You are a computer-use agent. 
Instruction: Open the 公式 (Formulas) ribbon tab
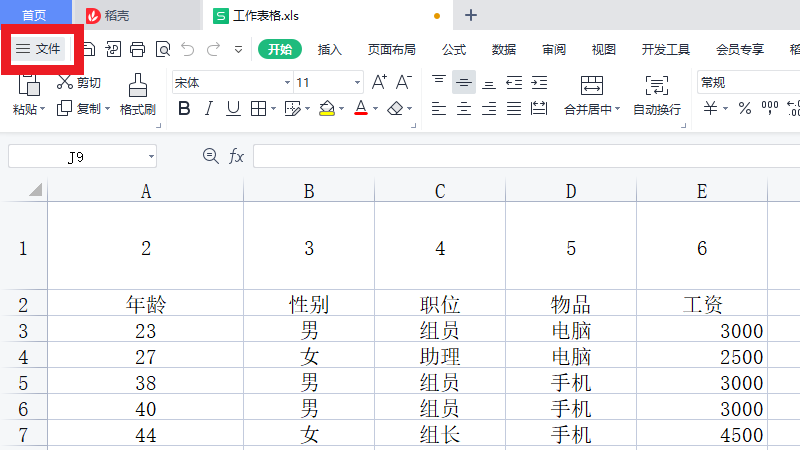click(454, 49)
